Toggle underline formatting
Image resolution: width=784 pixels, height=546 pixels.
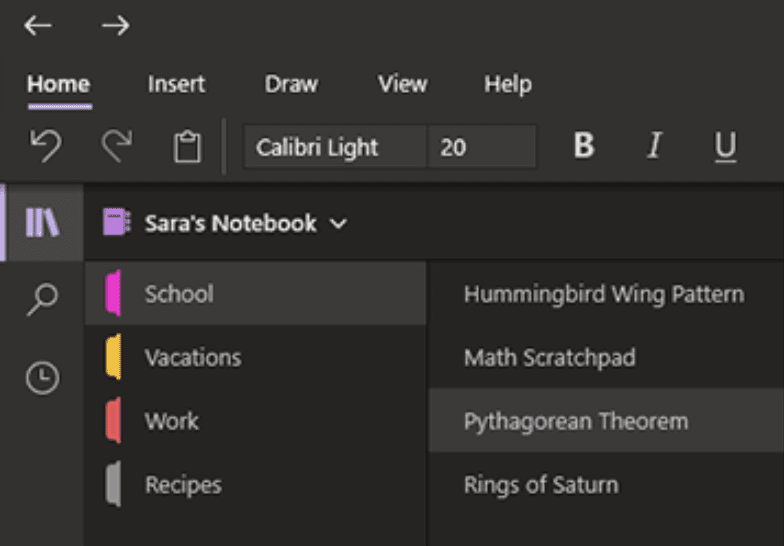(x=726, y=147)
